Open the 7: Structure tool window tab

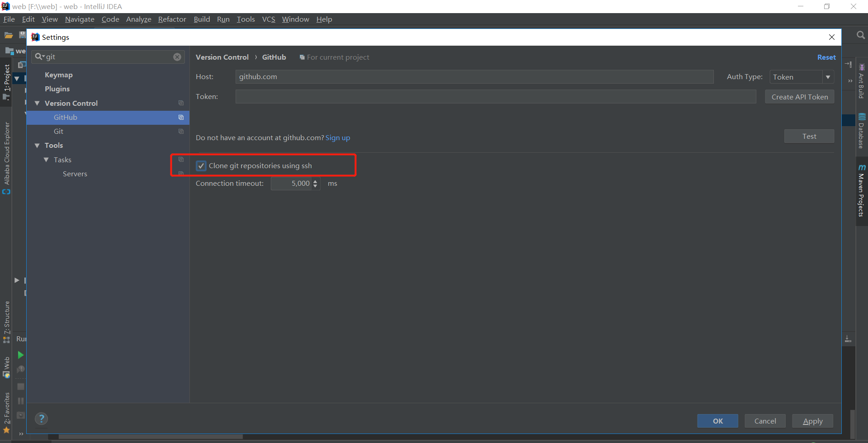(6, 322)
